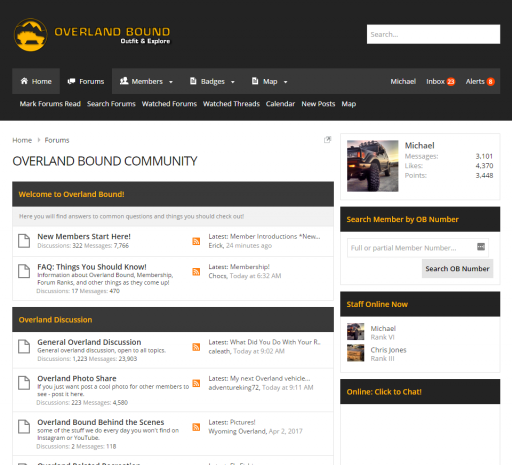The image size is (512, 465).
Task: Click Mark Forums Read
Action: coord(50,104)
